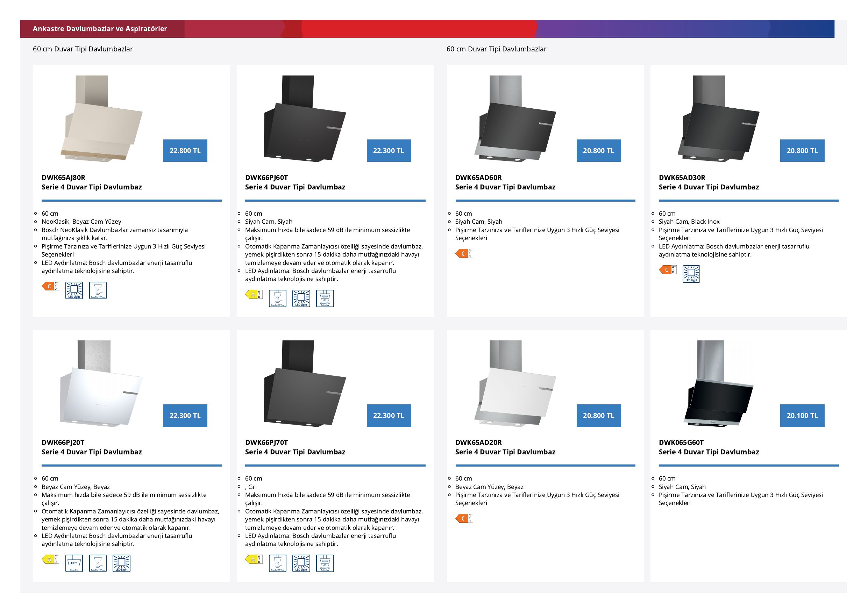
Task: Click the Advanced Filter Technology icon under DWK66PJ70T
Action: click(x=325, y=563)
